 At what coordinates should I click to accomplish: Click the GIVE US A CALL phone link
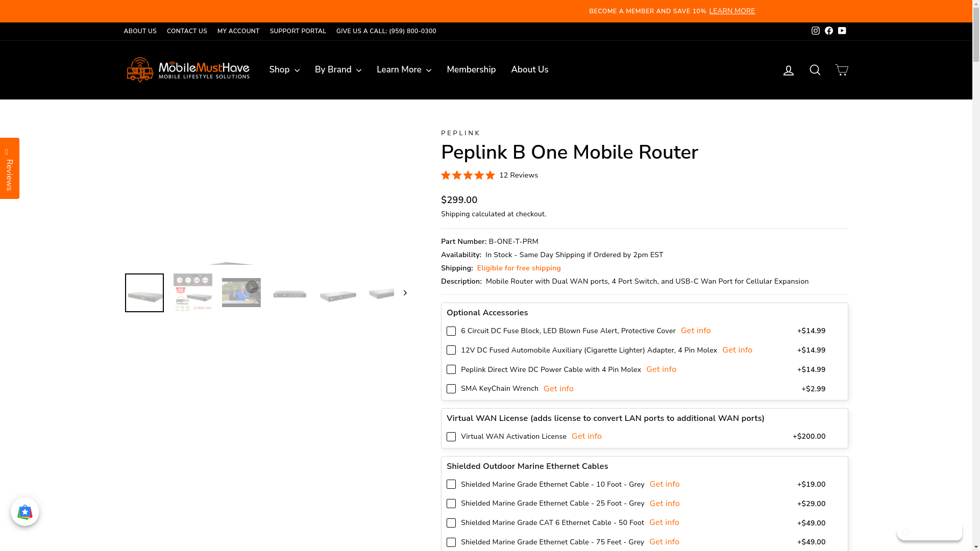coord(386,31)
